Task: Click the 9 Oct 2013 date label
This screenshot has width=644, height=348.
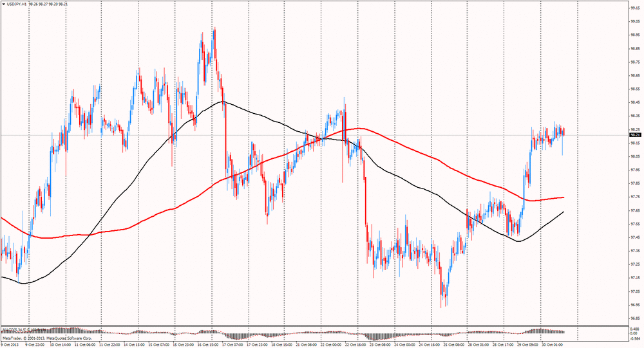Action: pos(9,345)
